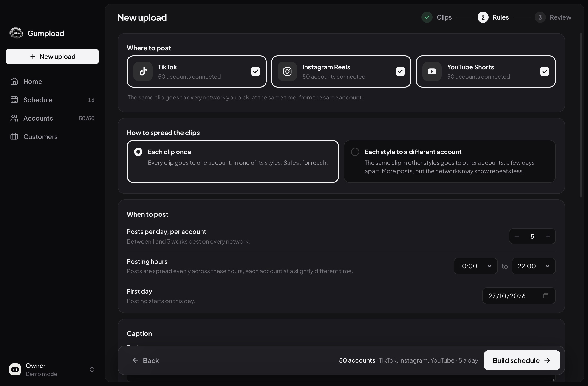The image size is (588, 386).
Task: Click the page vertical scrollbar
Action: click(581, 115)
